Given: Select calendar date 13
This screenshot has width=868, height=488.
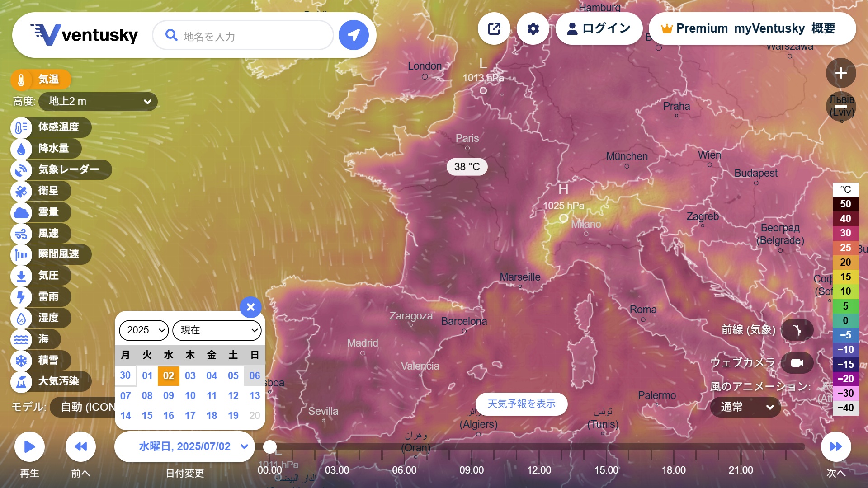Looking at the screenshot, I should tap(255, 396).
